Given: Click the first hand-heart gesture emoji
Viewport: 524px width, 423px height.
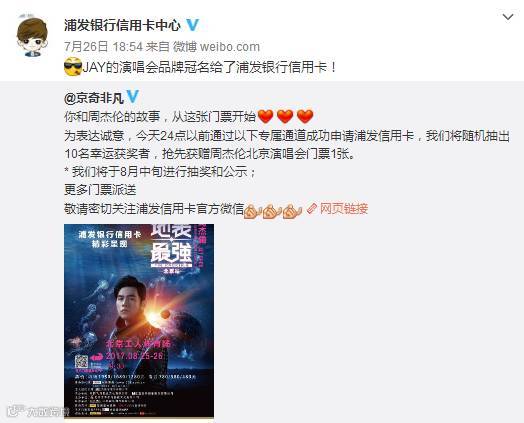Looking at the screenshot, I should click(253, 211).
